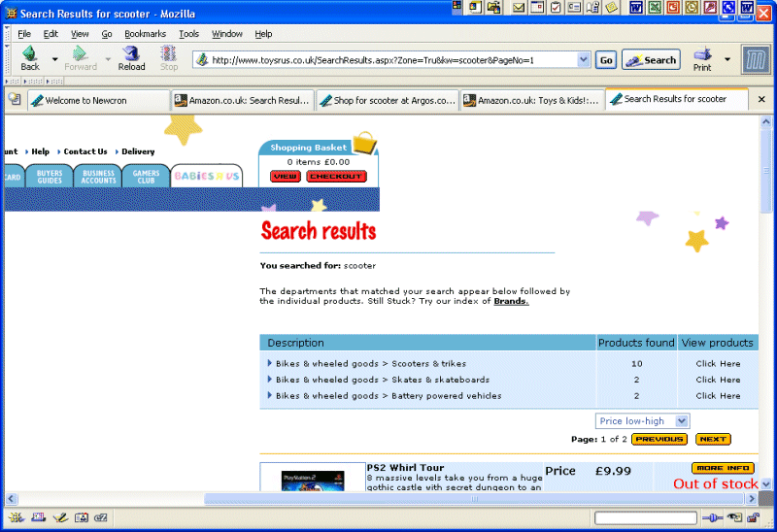Viewport: 777px width, 532px height.
Task: Open Mail from status bar component icons
Action: pos(38,517)
